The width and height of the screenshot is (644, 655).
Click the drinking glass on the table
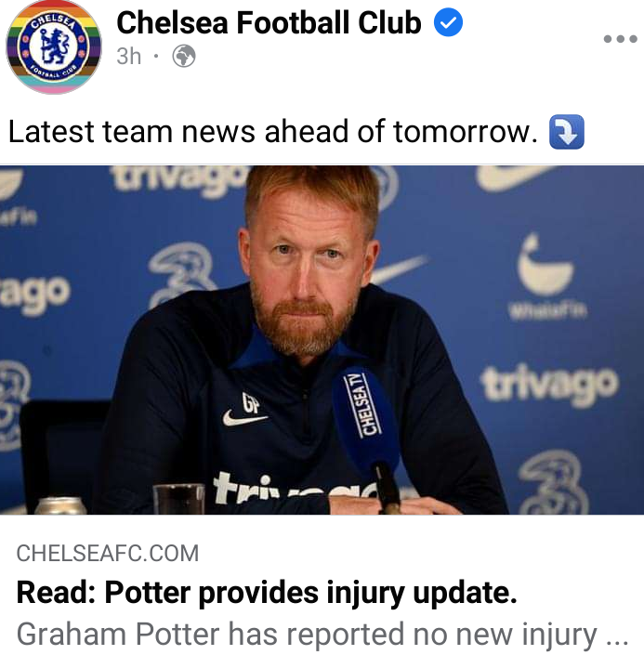(x=178, y=499)
